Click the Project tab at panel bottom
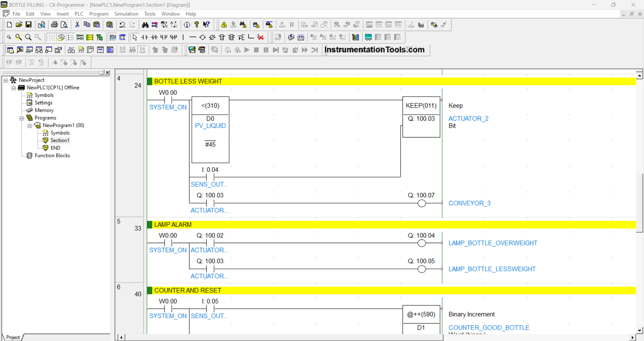This screenshot has width=644, height=341. tap(13, 337)
